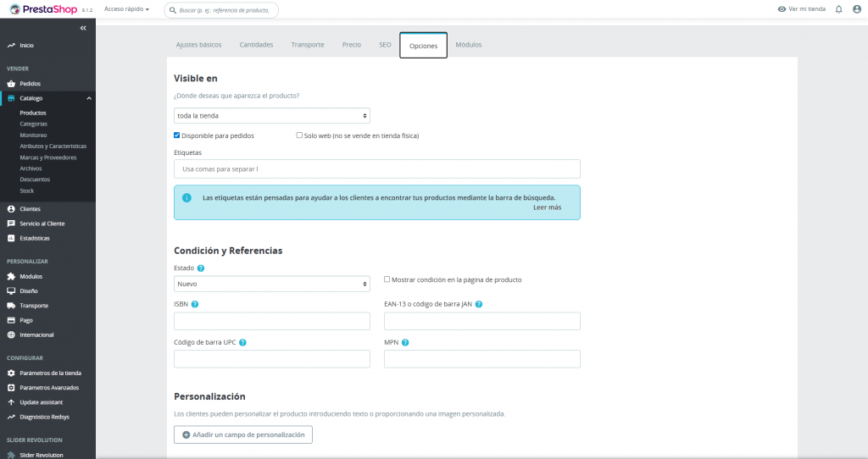Click the search magnifier icon
The width and height of the screenshot is (868, 459).
tap(173, 10)
